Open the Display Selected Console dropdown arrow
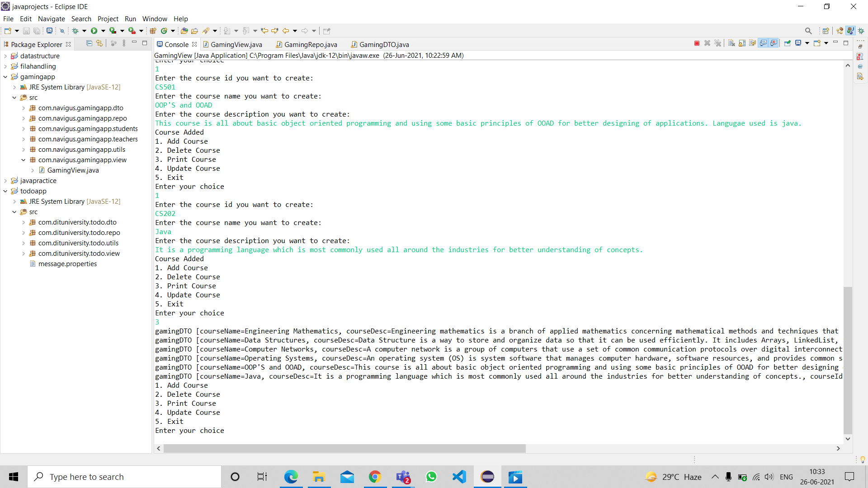This screenshot has width=868, height=488. (807, 43)
